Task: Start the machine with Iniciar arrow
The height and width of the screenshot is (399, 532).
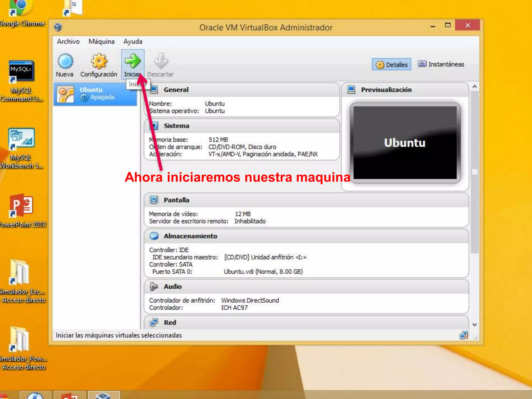Action: (x=132, y=61)
